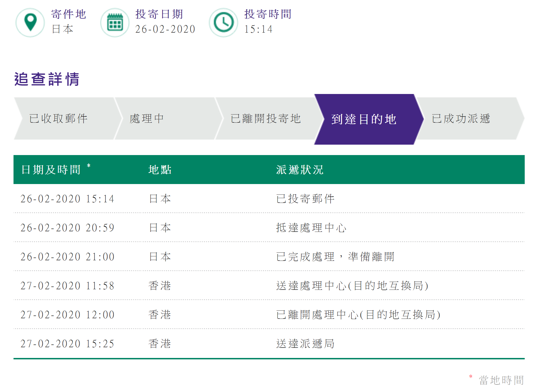The image size is (534, 392).
Task: Click table cell 27-02-2020 11:58
Action: [x=67, y=286]
